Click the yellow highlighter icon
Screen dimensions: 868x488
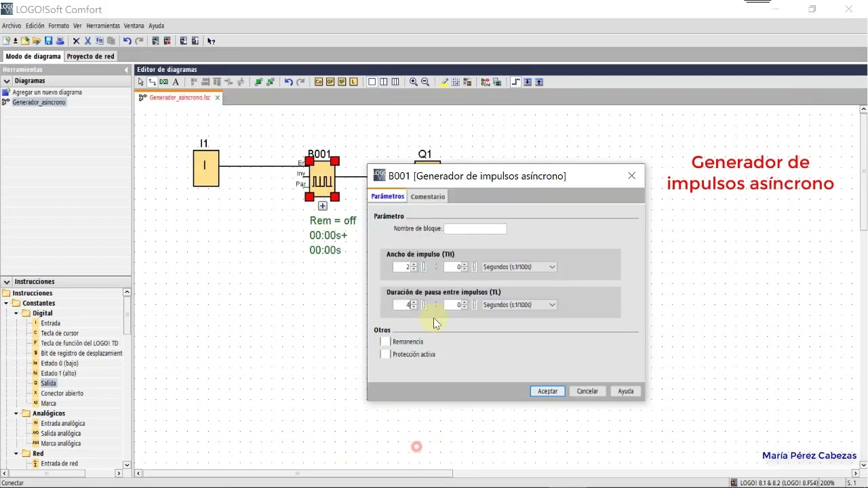[x=444, y=82]
